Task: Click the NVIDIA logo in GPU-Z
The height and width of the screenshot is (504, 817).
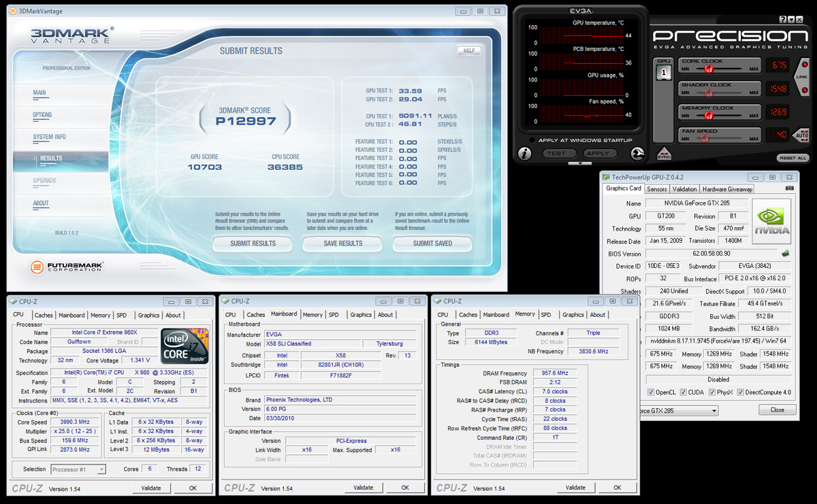Action: point(771,220)
